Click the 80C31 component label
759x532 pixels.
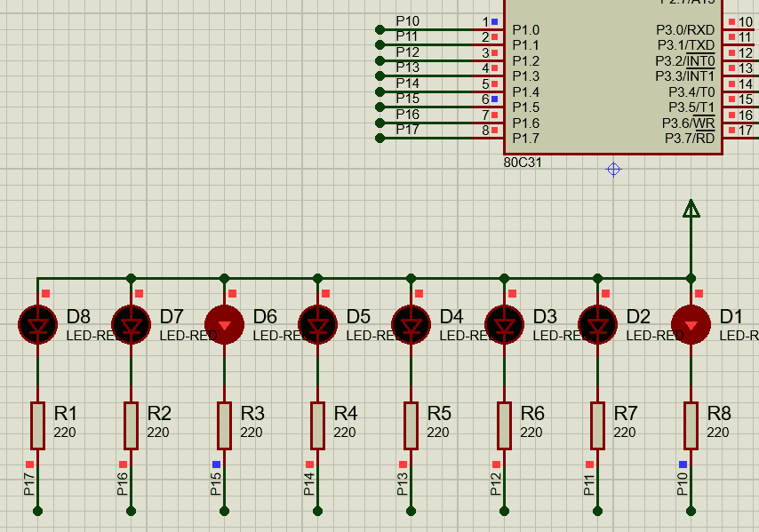(523, 163)
